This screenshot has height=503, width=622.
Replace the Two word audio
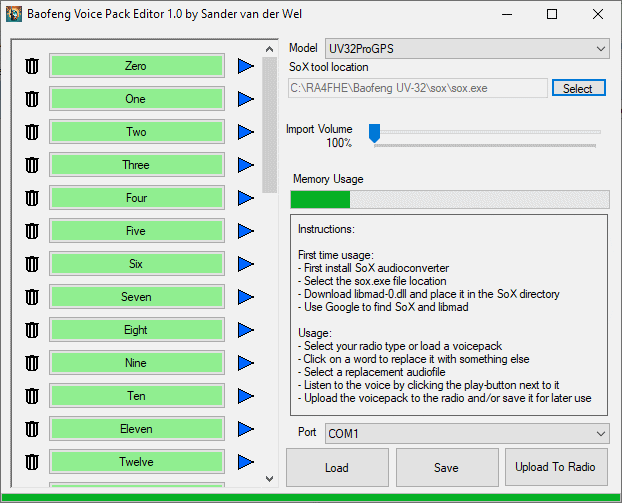click(137, 132)
